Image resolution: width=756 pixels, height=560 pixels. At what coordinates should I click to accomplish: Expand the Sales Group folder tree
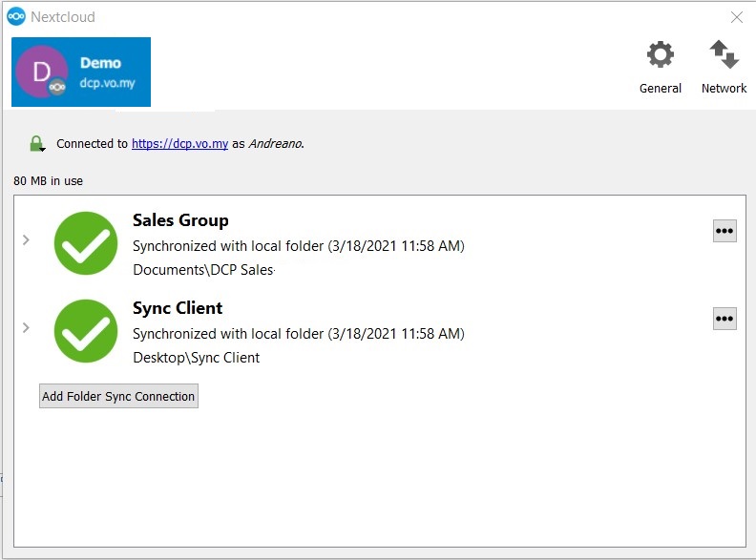tap(26, 240)
